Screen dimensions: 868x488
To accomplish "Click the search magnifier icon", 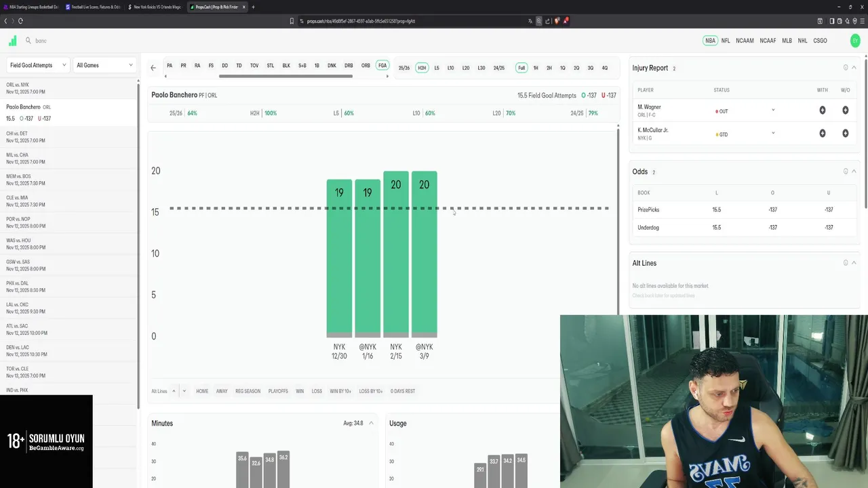I will click(28, 41).
